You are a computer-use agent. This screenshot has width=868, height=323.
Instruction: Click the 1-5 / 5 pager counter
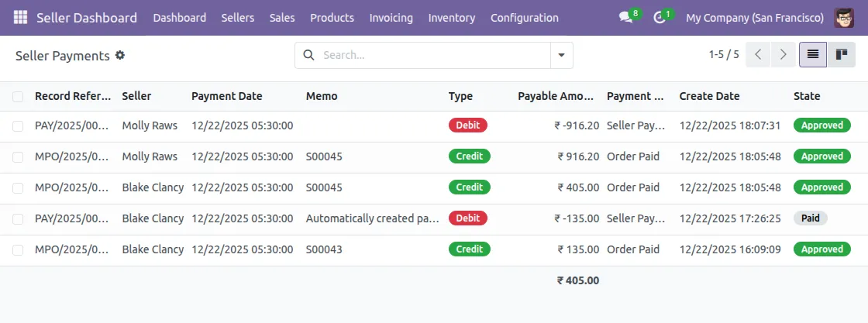724,55
